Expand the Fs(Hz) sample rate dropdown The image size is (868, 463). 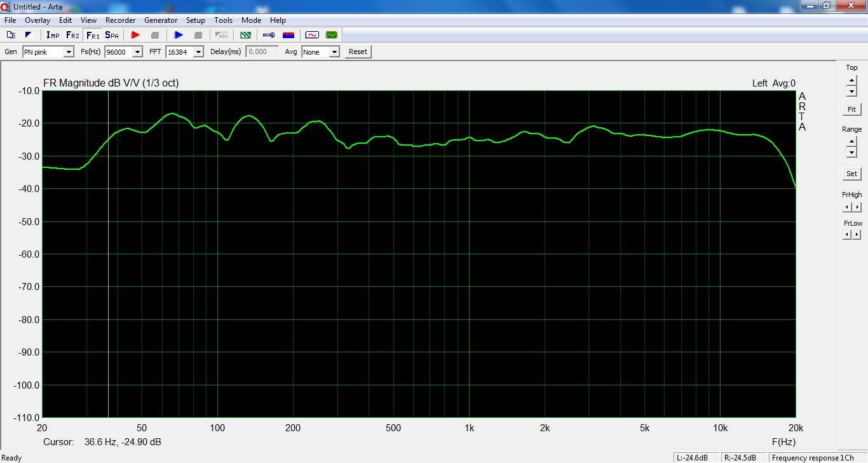[x=137, y=52]
